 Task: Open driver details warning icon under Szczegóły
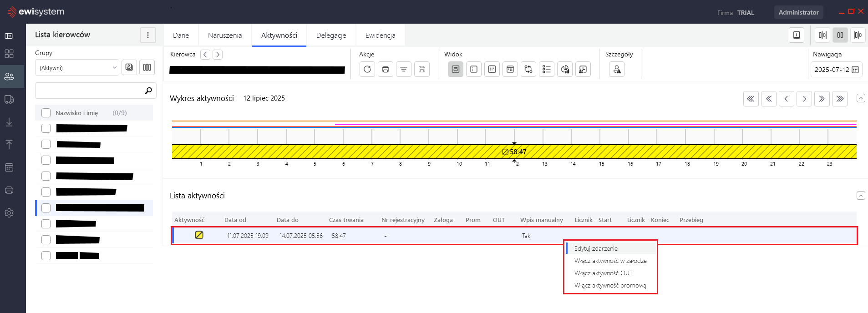point(617,69)
